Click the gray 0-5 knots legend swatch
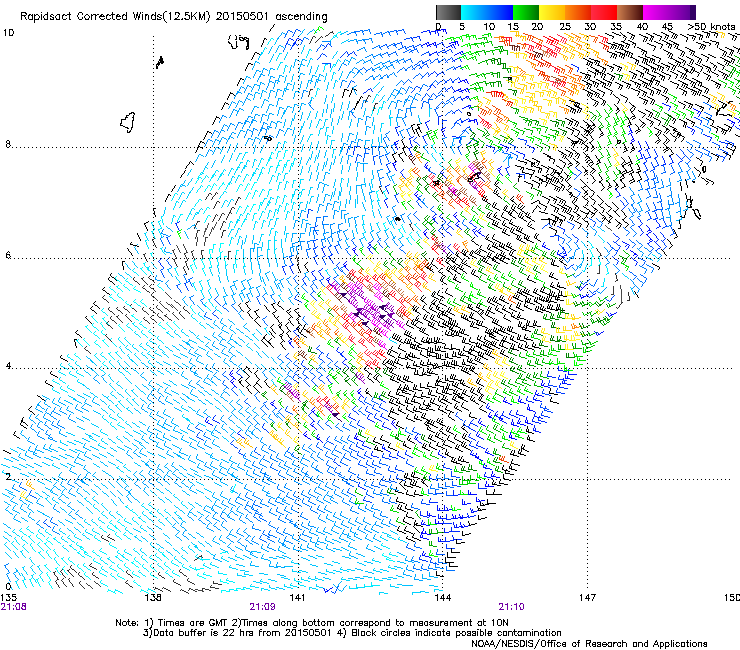Image resolution: width=740 pixels, height=650 pixels. click(448, 12)
